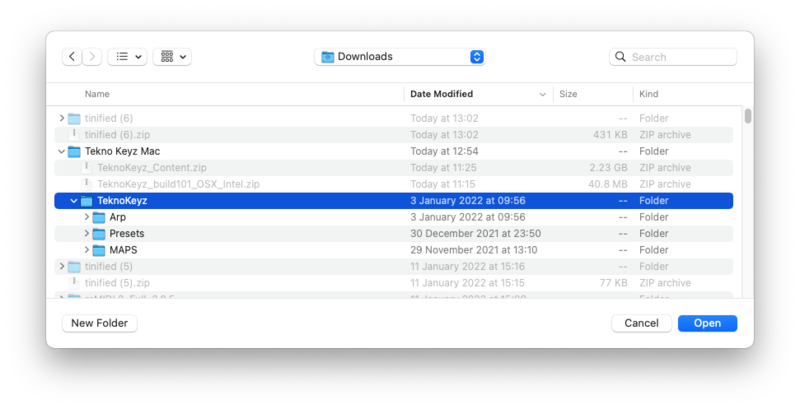Screen dimensions: 800x409
Task: Select the Arp folder name
Action: point(118,217)
